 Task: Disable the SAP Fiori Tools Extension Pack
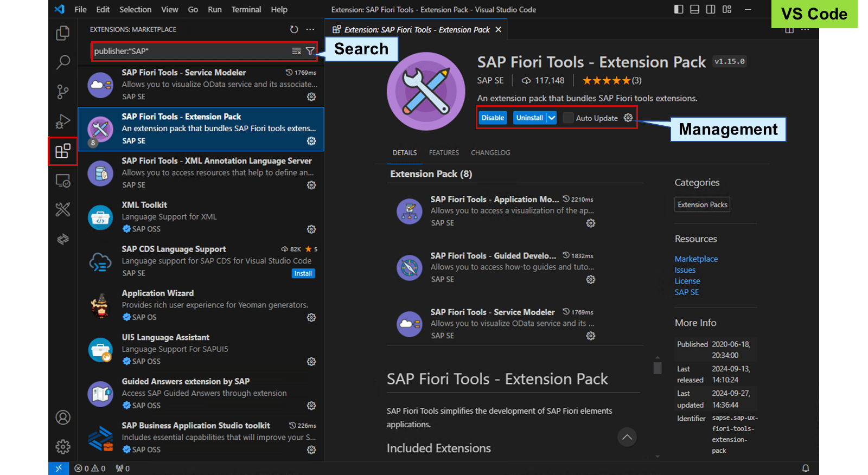(493, 118)
